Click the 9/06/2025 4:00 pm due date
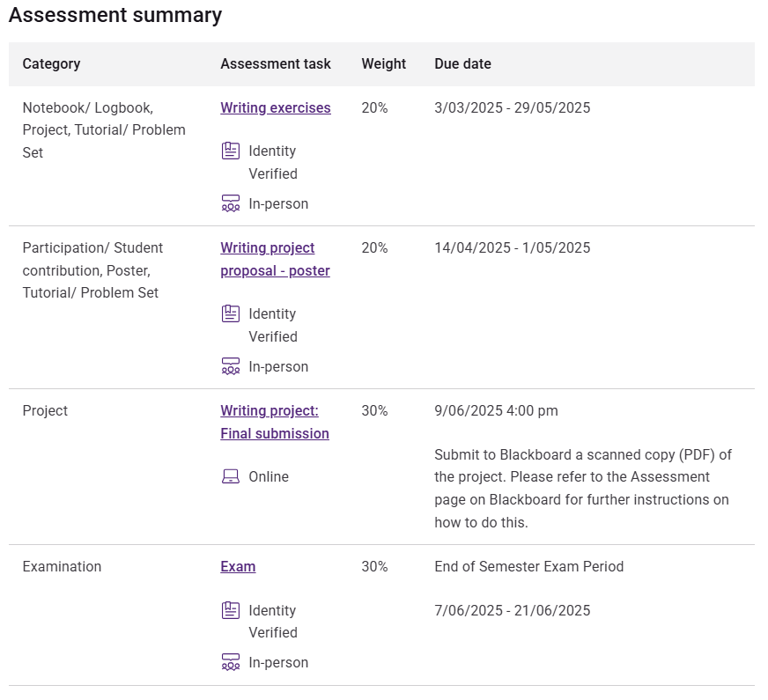The image size is (768, 700). [x=496, y=411]
